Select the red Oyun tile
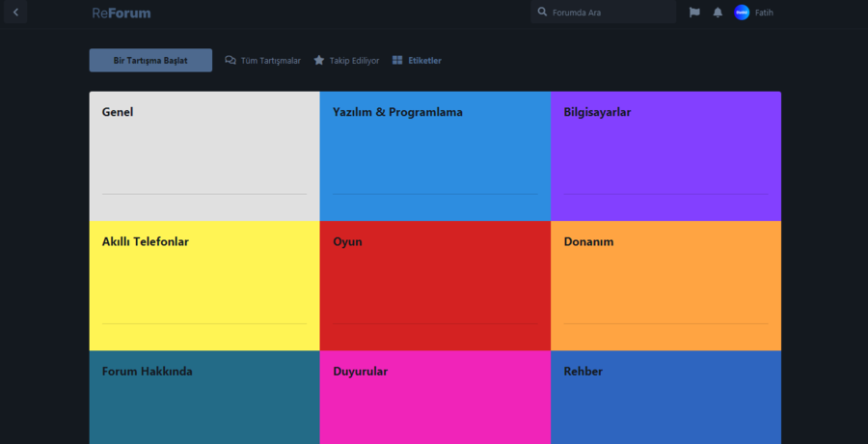 [435, 285]
